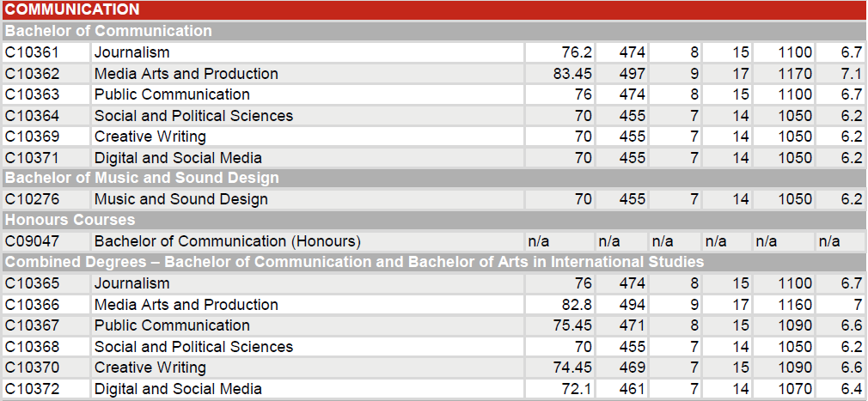Viewport: 868px width, 401px height.
Task: Select Creative Writing in row C10369
Action: point(150,137)
